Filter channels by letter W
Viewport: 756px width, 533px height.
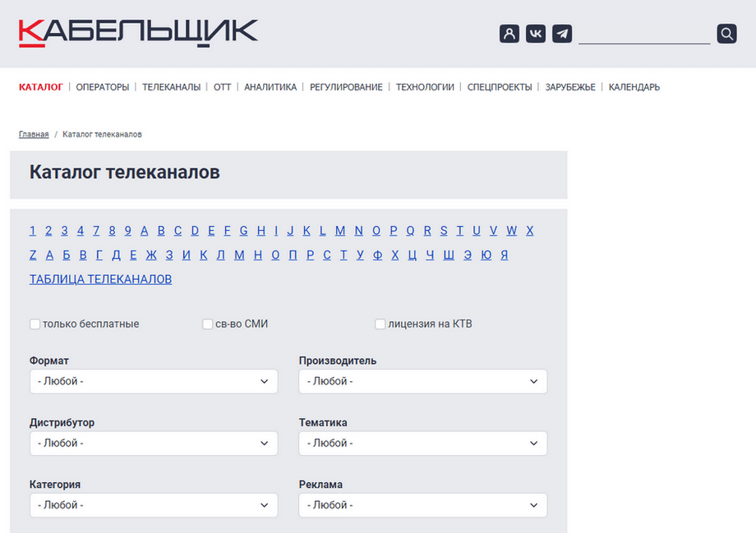[512, 230]
